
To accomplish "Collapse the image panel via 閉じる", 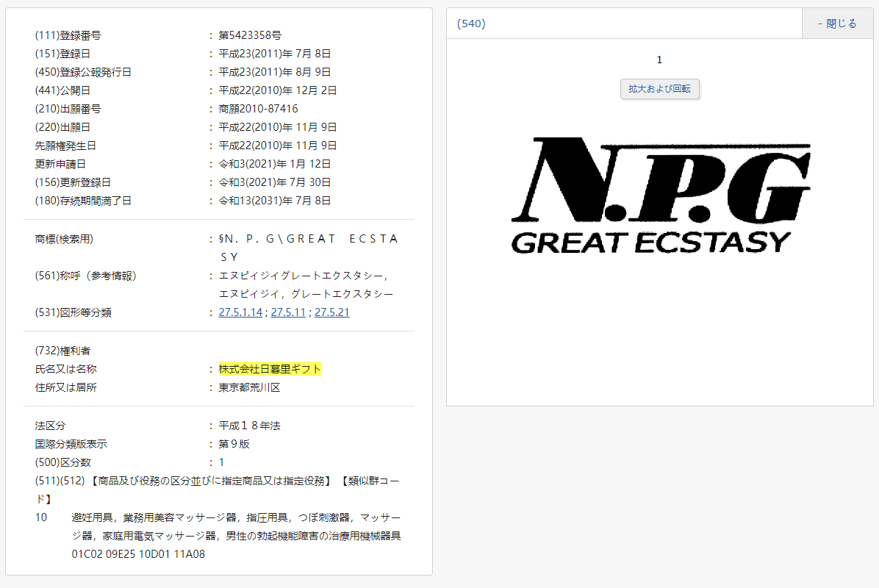I will [836, 23].
